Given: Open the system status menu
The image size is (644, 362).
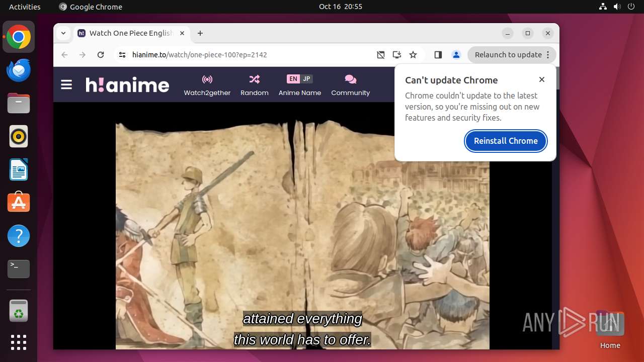Looking at the screenshot, I should click(617, 7).
